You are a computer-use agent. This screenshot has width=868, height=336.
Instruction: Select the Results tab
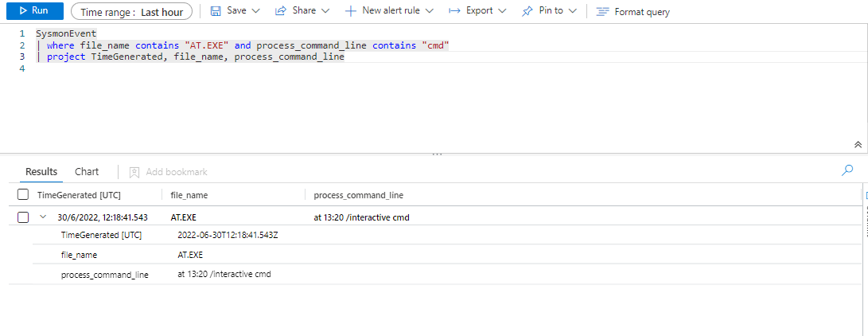pyautogui.click(x=41, y=171)
